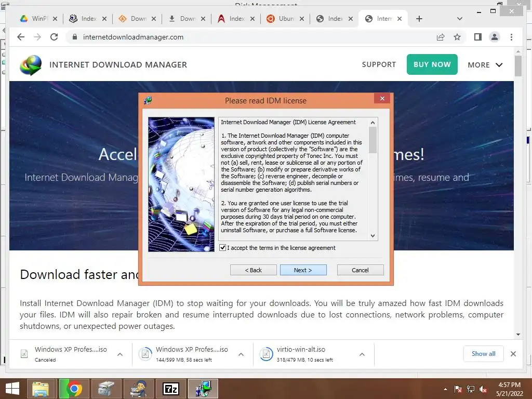Click the license text scrollbar thumb
The width and height of the screenshot is (532, 399).
click(373, 140)
